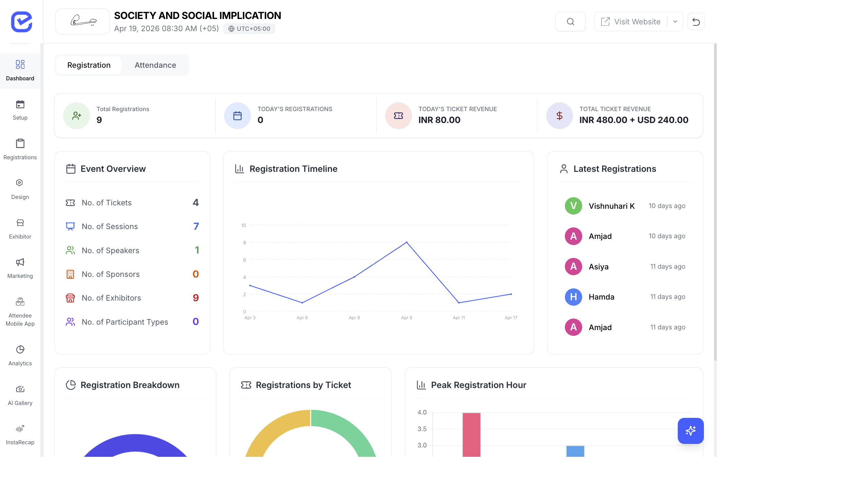Open Attendee Mobile App section
This screenshot has width=868, height=488.
(x=20, y=312)
